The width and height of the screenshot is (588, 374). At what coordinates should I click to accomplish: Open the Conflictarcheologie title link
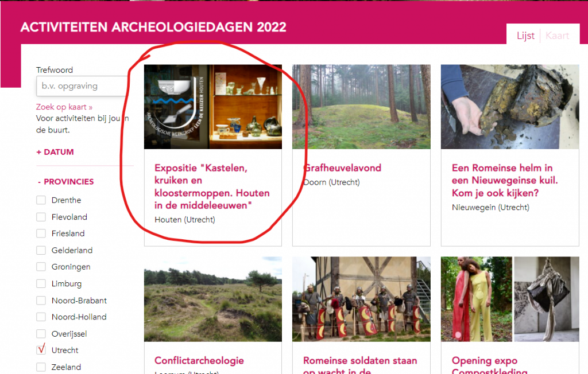[x=199, y=360]
